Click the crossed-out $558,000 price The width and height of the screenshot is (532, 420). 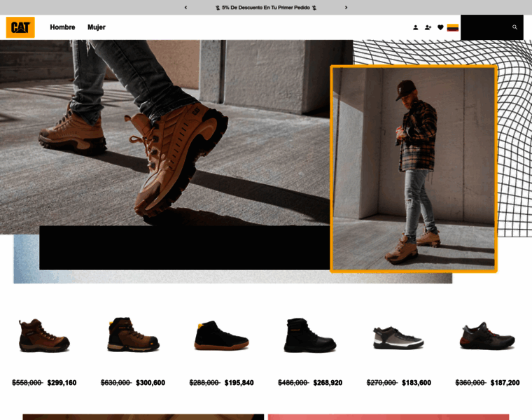click(x=27, y=383)
